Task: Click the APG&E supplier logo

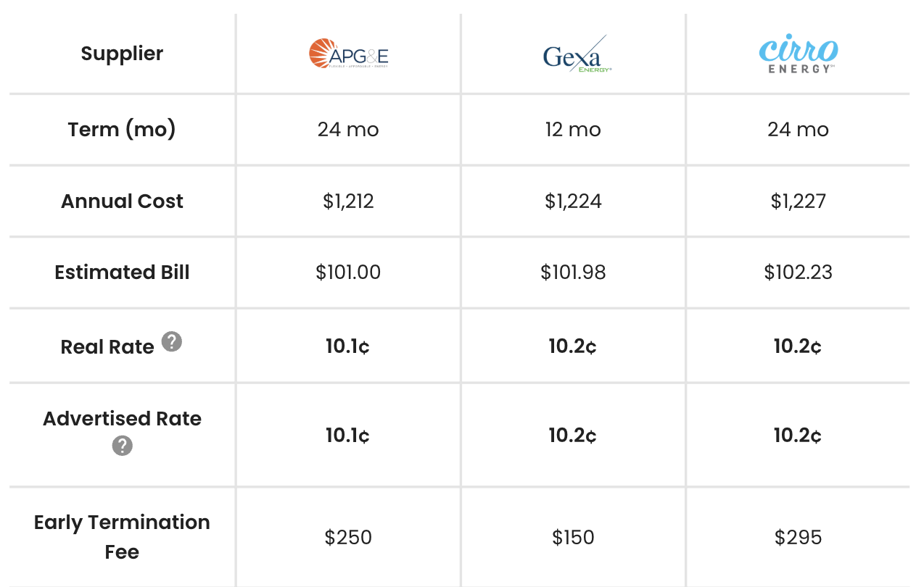Action: [348, 54]
